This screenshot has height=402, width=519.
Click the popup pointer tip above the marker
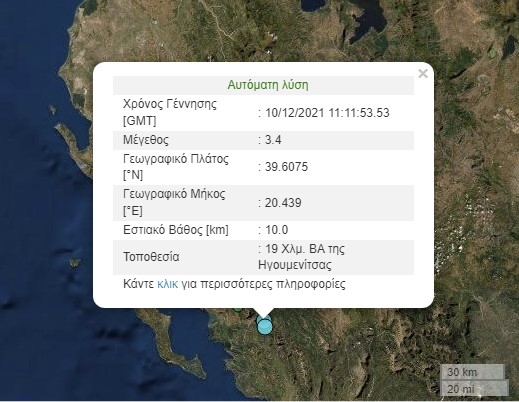(264, 317)
